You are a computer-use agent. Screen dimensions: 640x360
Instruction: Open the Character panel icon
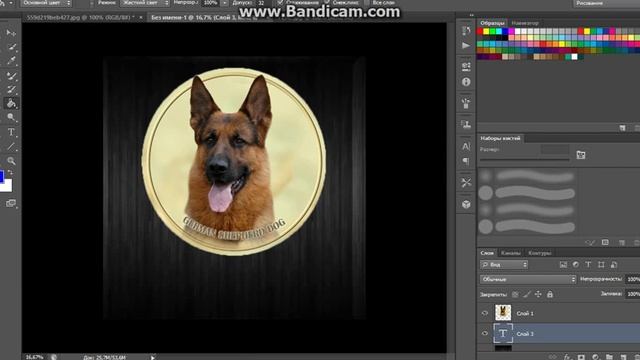point(466,146)
